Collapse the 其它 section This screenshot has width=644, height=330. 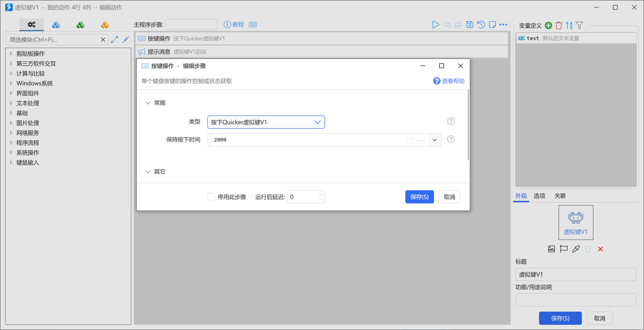click(x=148, y=171)
